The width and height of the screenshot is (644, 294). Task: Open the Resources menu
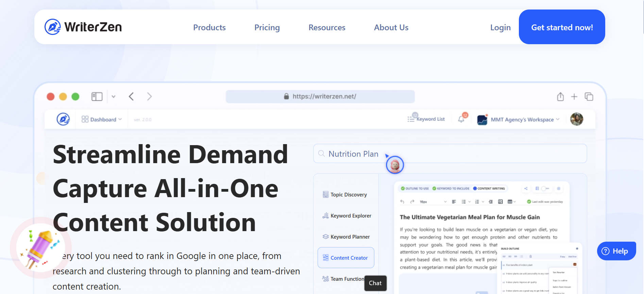[327, 28]
